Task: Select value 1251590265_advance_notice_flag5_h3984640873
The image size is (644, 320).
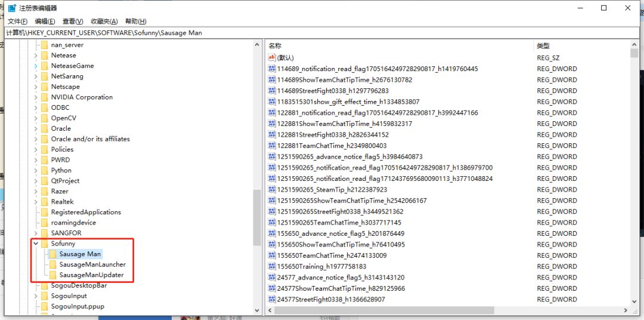Action: click(x=349, y=156)
